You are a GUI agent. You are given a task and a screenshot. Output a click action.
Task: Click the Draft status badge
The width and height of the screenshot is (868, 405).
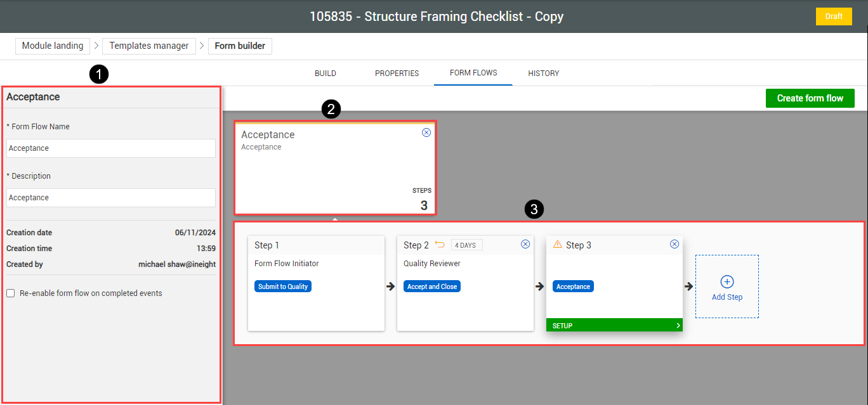(834, 16)
